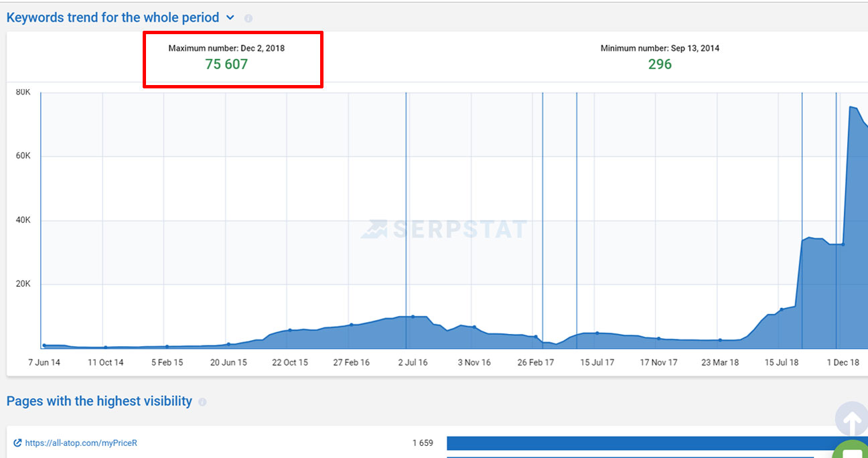The width and height of the screenshot is (868, 458).
Task: Click the minimum value '296'
Action: [x=660, y=64]
